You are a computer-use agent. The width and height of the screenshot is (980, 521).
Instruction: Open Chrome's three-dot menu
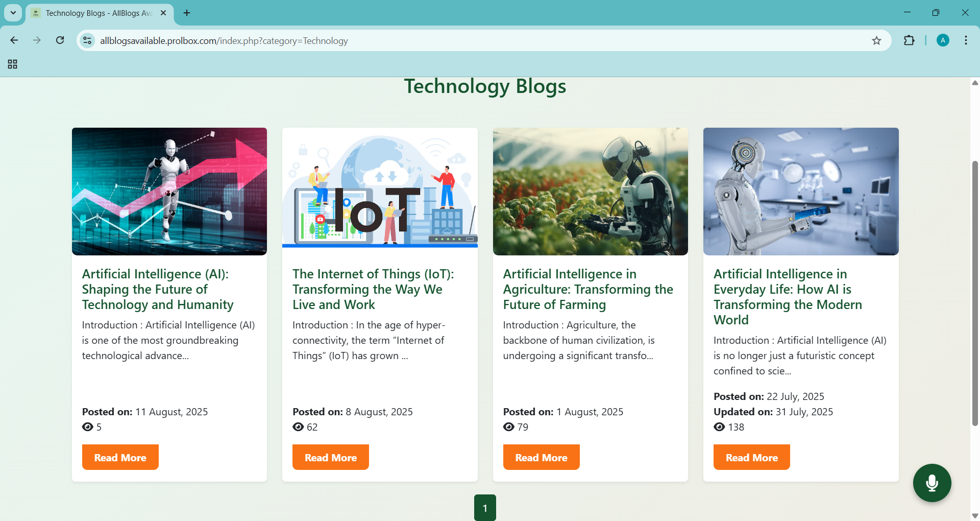(966, 41)
